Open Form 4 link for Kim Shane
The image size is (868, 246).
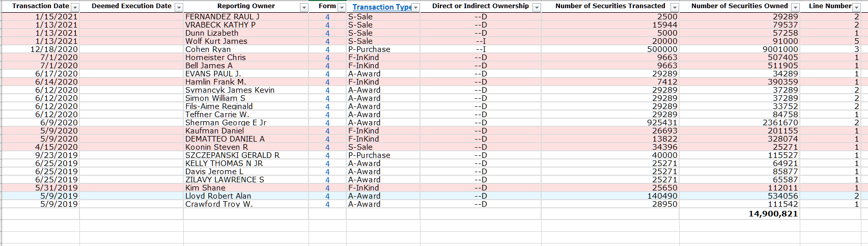[x=327, y=188]
